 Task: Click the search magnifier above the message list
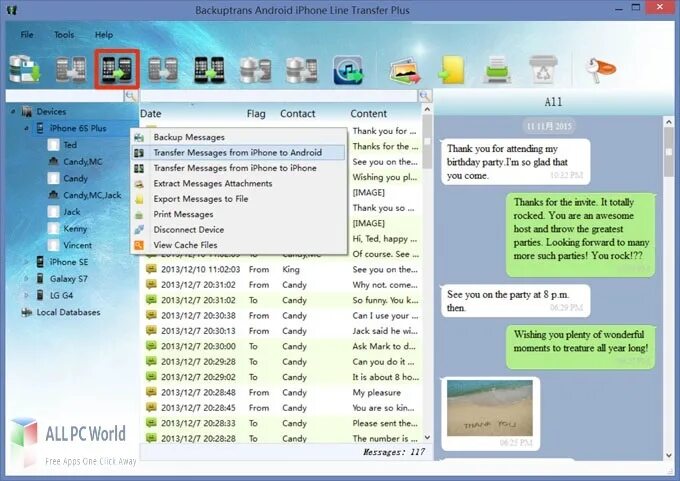click(x=425, y=96)
